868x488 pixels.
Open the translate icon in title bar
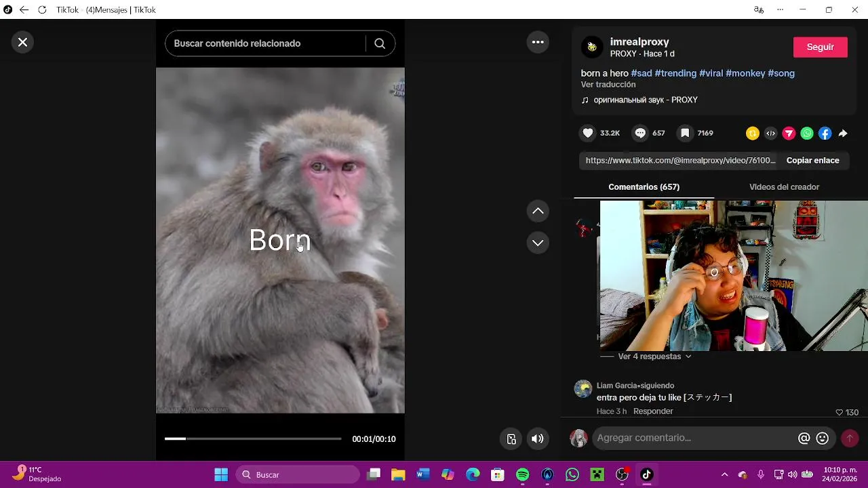coord(759,10)
